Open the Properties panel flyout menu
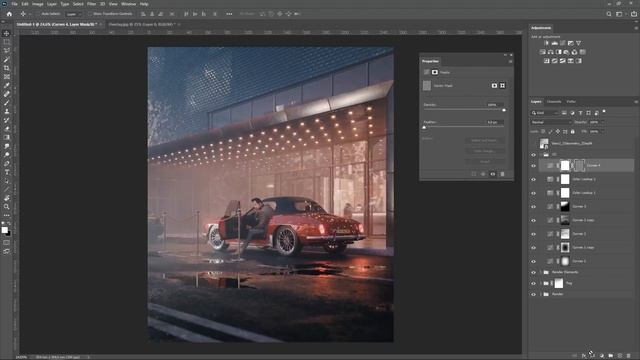 point(510,61)
